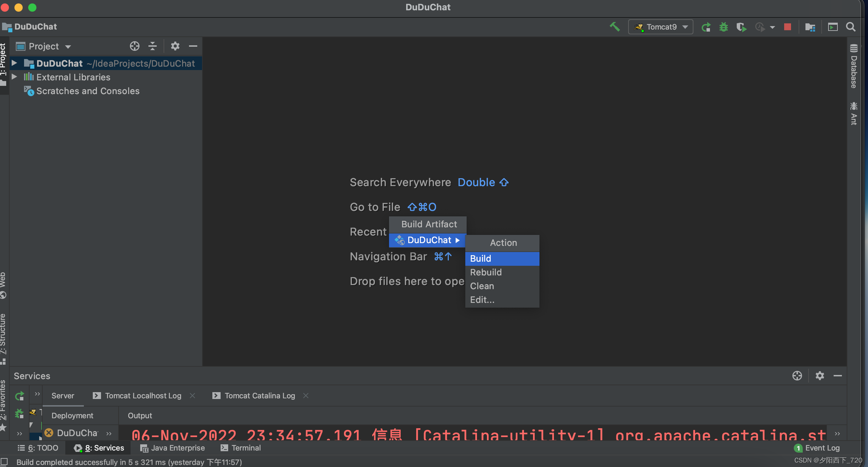Click the Locate/Select Opened File crosshair icon

coord(135,46)
